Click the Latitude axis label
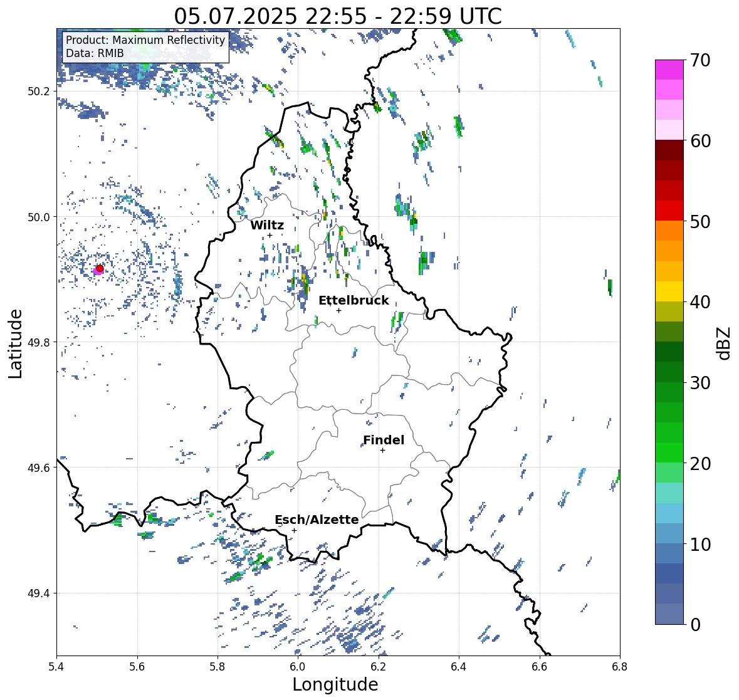This screenshot has height=700, width=739. point(16,343)
